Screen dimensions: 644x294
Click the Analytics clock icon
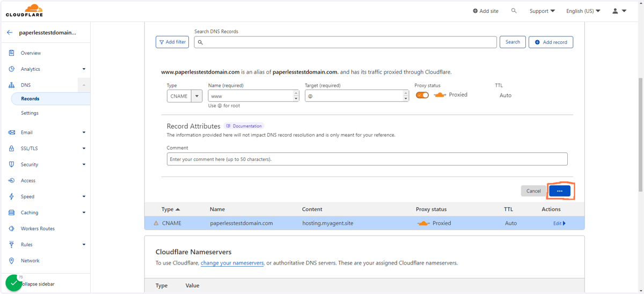click(x=11, y=69)
